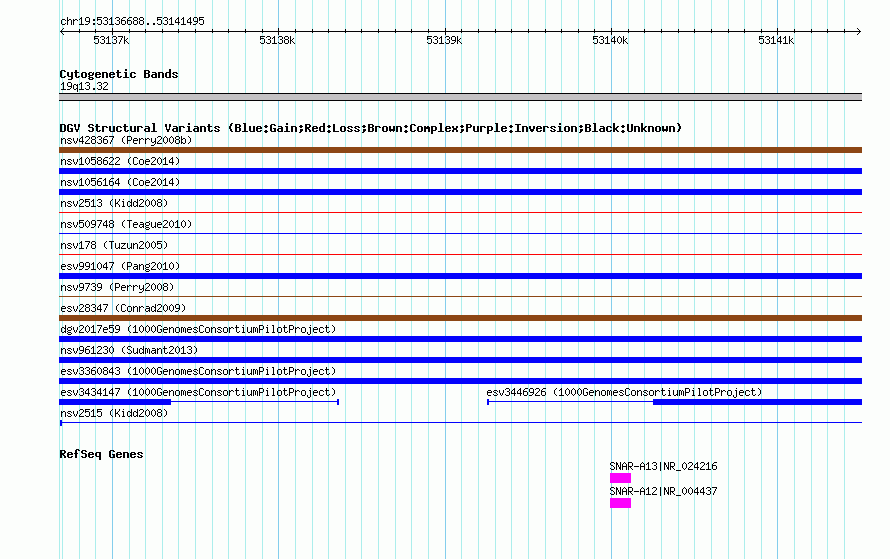
Task: Click the blue esv3360843 gain bar
Action: pos(460,381)
